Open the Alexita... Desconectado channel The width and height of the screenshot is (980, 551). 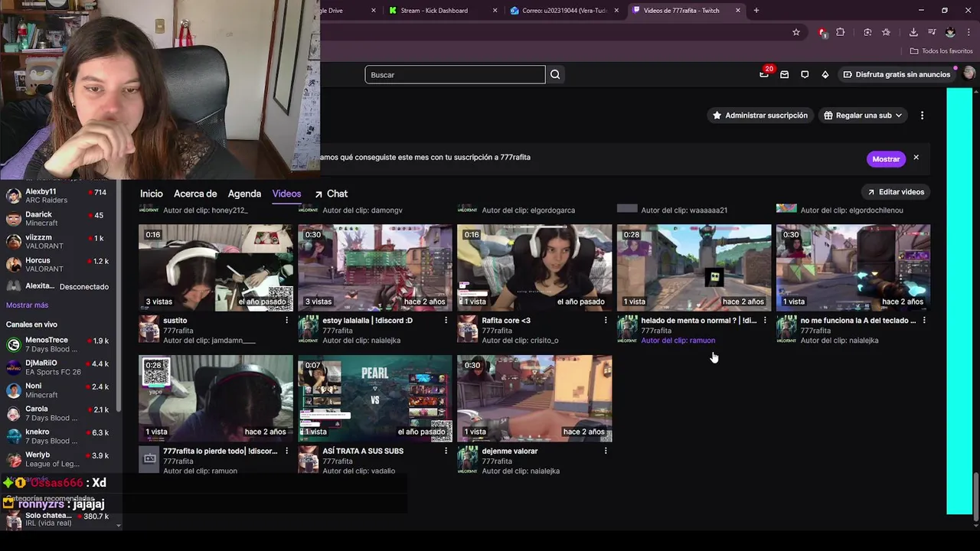[x=57, y=286]
